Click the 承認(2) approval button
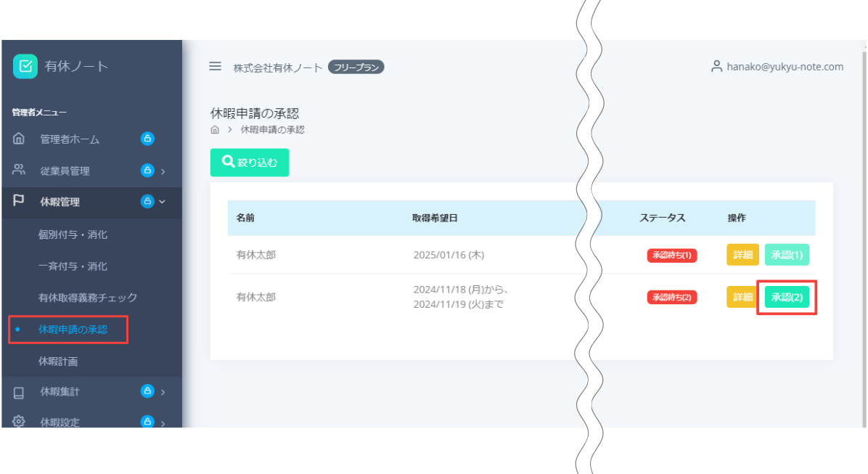This screenshot has width=868, height=474. point(786,297)
